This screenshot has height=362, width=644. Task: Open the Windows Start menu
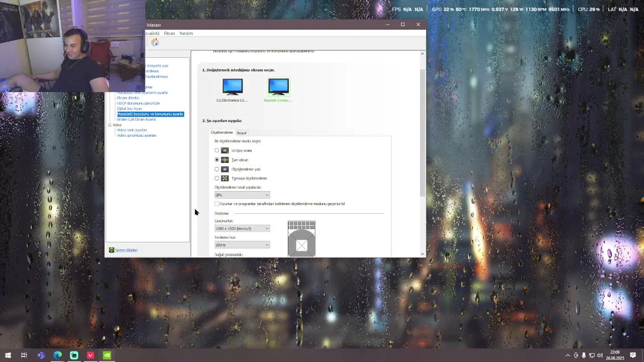(x=8, y=355)
